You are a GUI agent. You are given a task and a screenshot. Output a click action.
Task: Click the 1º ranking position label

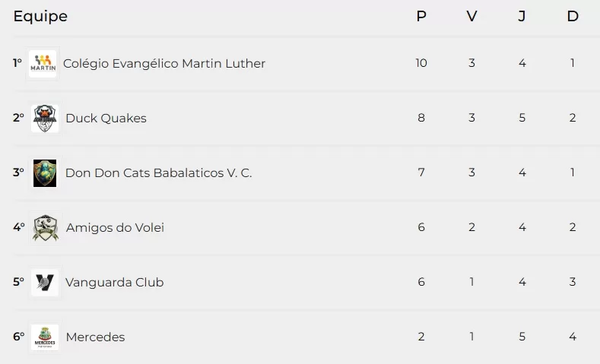pos(17,63)
